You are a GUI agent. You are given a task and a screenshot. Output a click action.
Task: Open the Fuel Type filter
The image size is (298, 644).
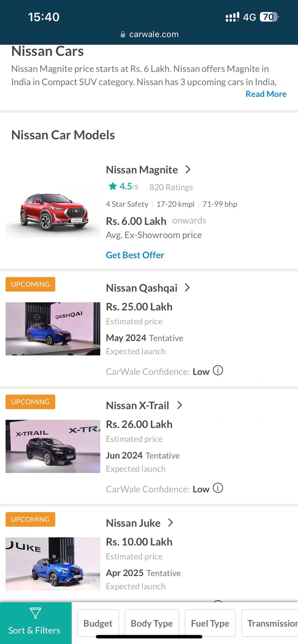click(x=210, y=623)
